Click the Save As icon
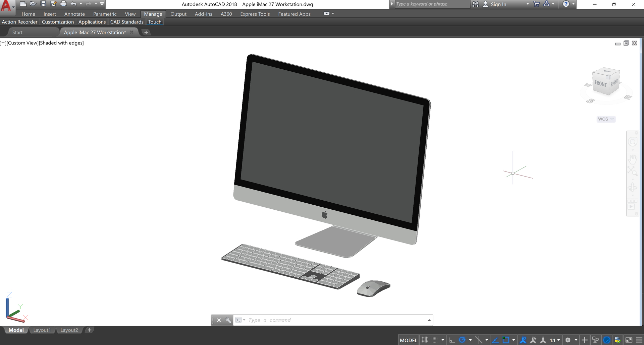 [x=53, y=4]
